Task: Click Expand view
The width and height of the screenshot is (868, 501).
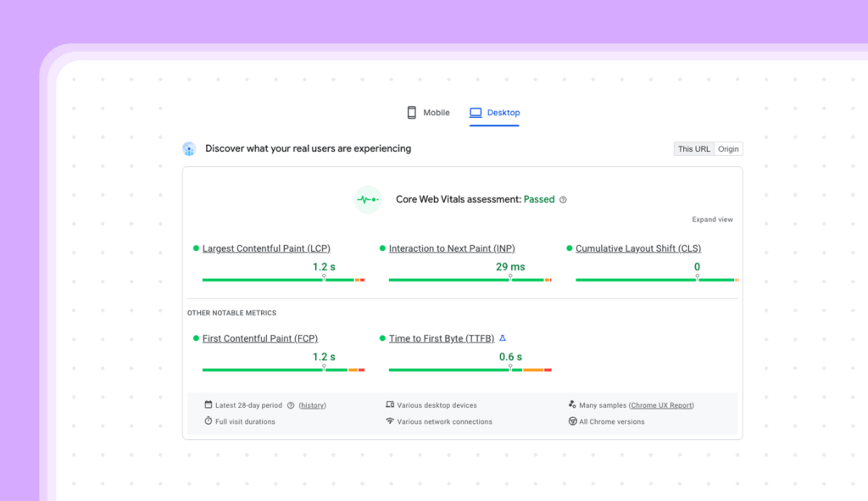Action: pos(712,220)
